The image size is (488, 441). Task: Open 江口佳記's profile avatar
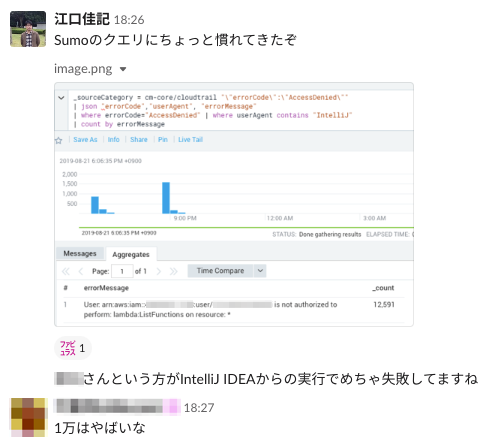tap(28, 29)
